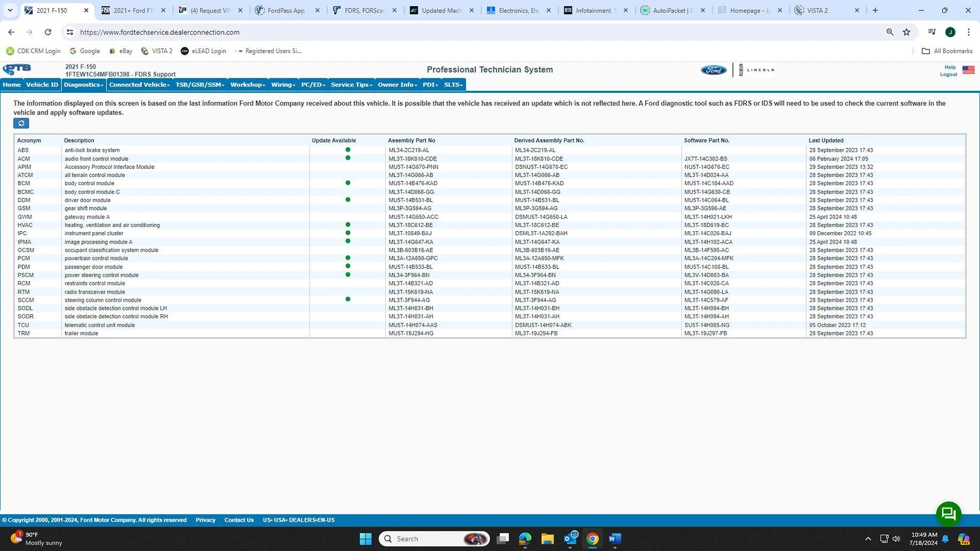Expand the SLTS menu
The width and height of the screenshot is (980, 551).
coord(453,85)
